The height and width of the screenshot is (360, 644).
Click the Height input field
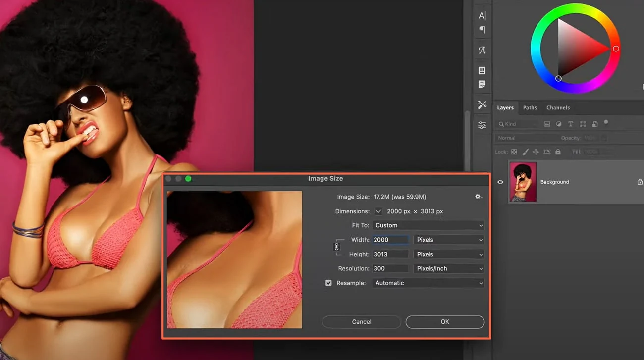(390, 254)
